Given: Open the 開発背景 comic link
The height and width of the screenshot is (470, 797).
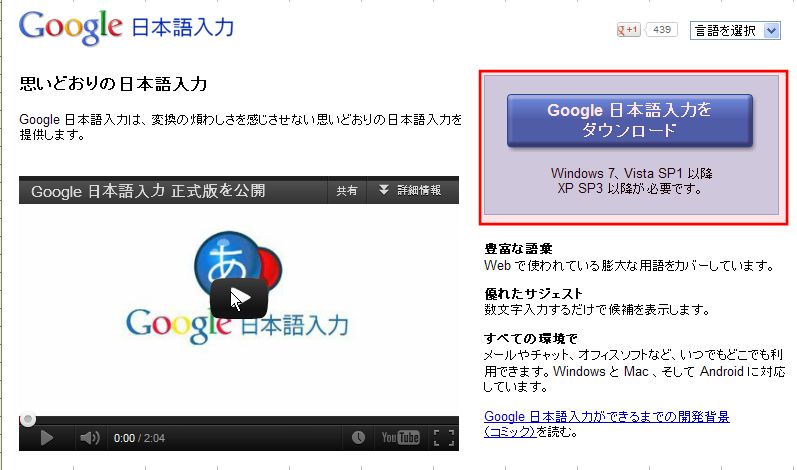Looking at the screenshot, I should tap(606, 424).
